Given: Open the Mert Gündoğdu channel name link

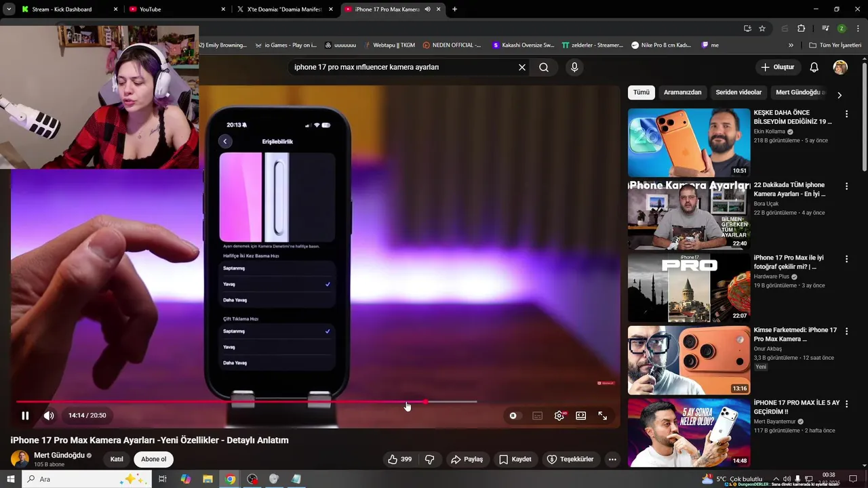Looking at the screenshot, I should click(x=59, y=455).
